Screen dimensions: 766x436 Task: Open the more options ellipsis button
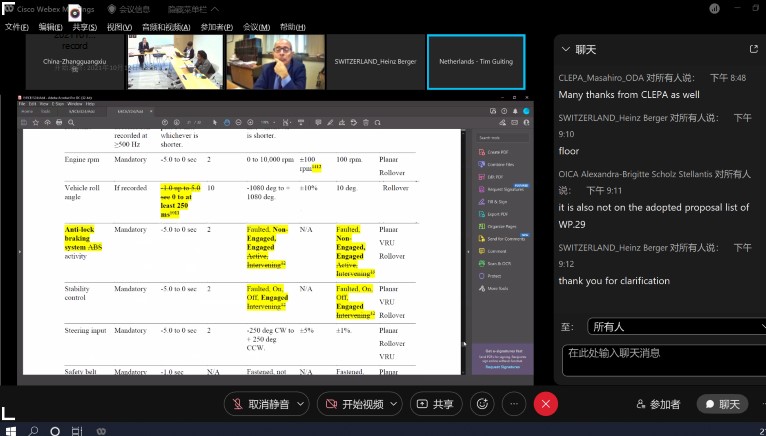pos(513,404)
